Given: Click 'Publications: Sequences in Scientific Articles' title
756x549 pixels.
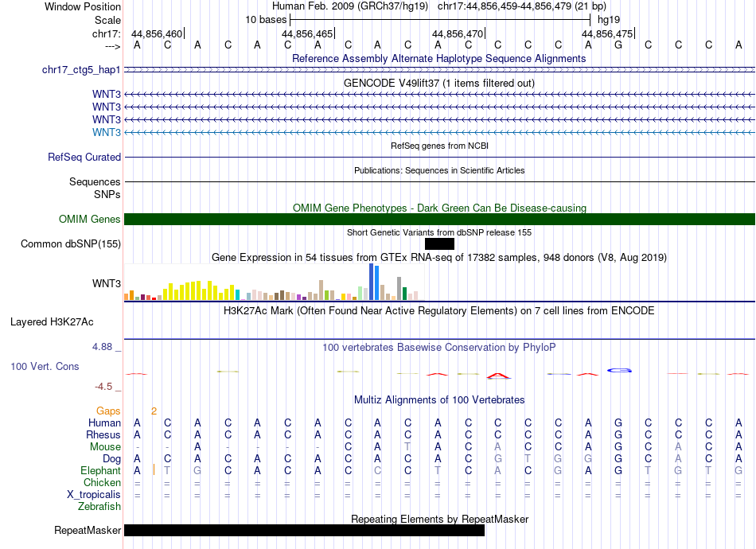Looking at the screenshot, I should [439, 170].
